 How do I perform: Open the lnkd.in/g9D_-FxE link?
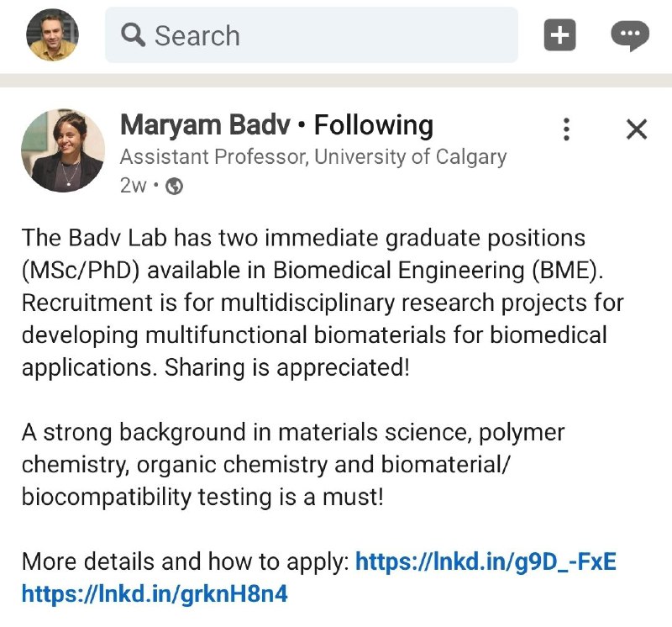[486, 561]
